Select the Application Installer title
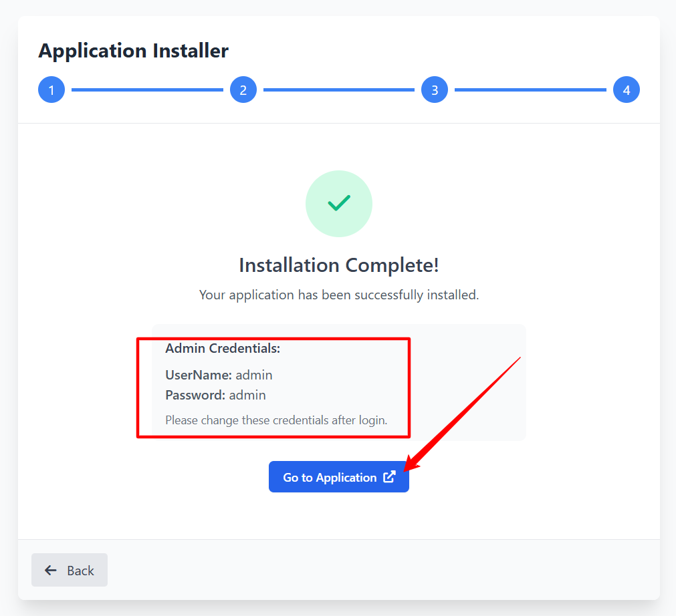Image resolution: width=676 pixels, height=616 pixels. click(x=133, y=51)
